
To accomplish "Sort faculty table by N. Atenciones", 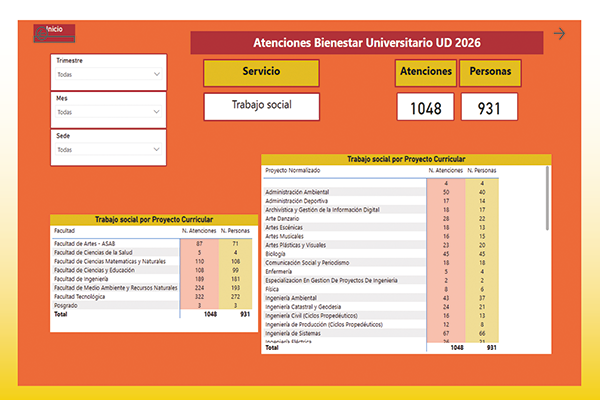I will pyautogui.click(x=199, y=231).
